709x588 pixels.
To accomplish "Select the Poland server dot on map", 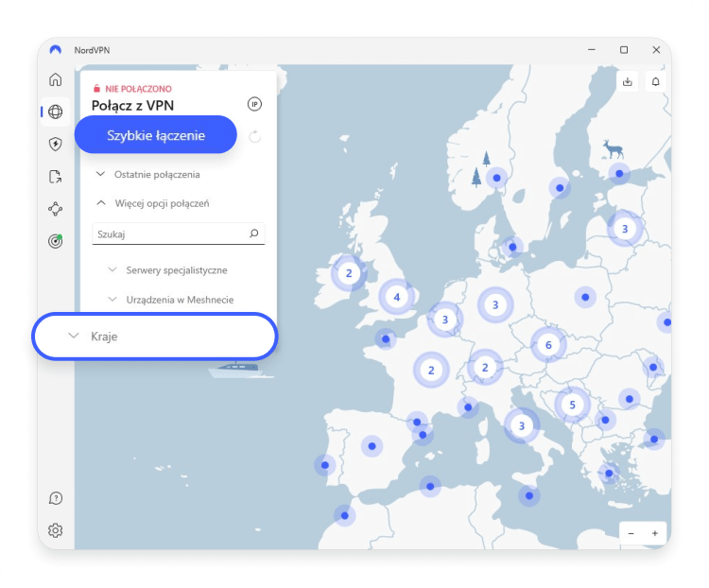I will pos(585,297).
